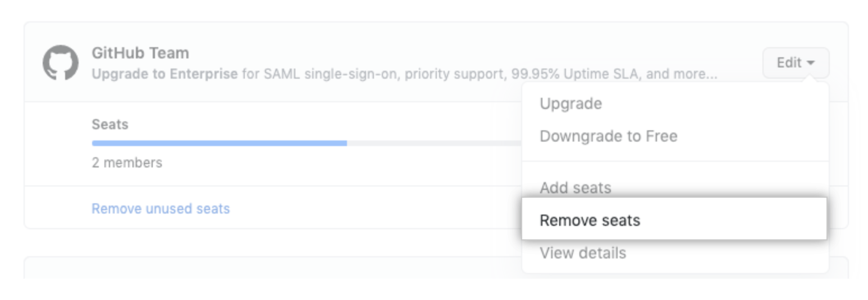Click the caret arrow beside Edit

click(x=811, y=63)
